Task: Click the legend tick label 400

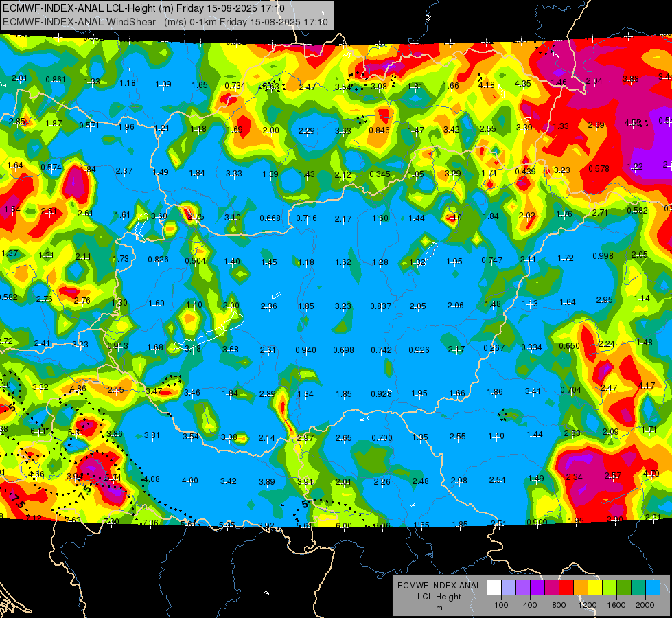Action: point(530,605)
